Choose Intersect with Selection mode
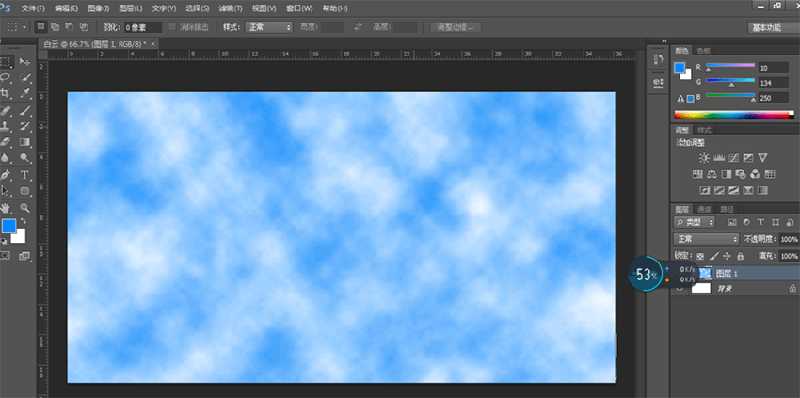Image resolution: width=800 pixels, height=398 pixels. pos(84,27)
